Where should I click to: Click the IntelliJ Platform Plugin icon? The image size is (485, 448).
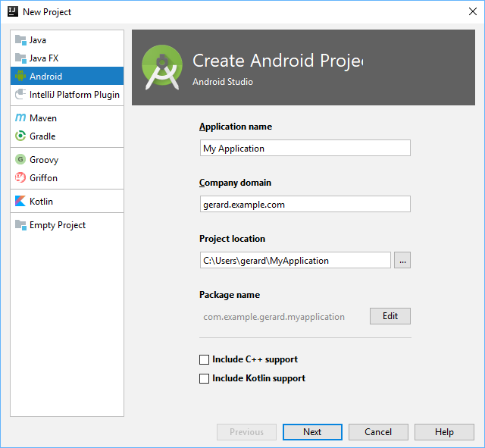click(20, 95)
